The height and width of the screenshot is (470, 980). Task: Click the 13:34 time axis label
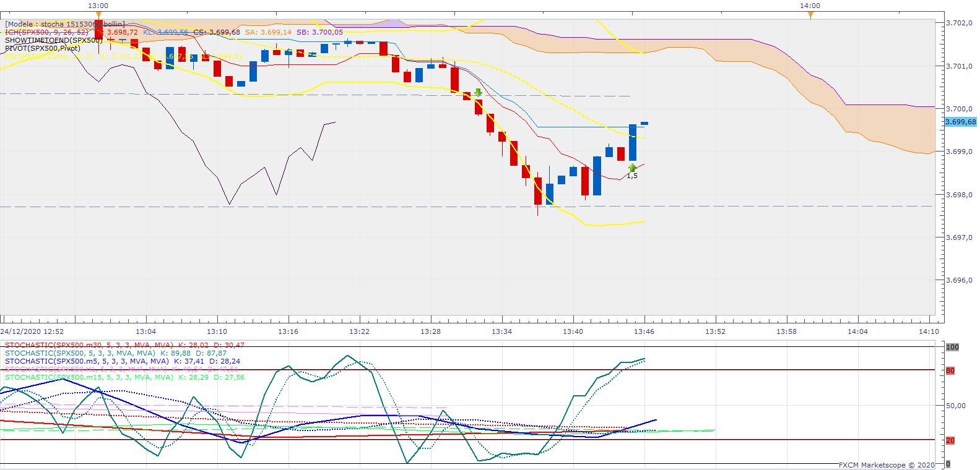(501, 331)
